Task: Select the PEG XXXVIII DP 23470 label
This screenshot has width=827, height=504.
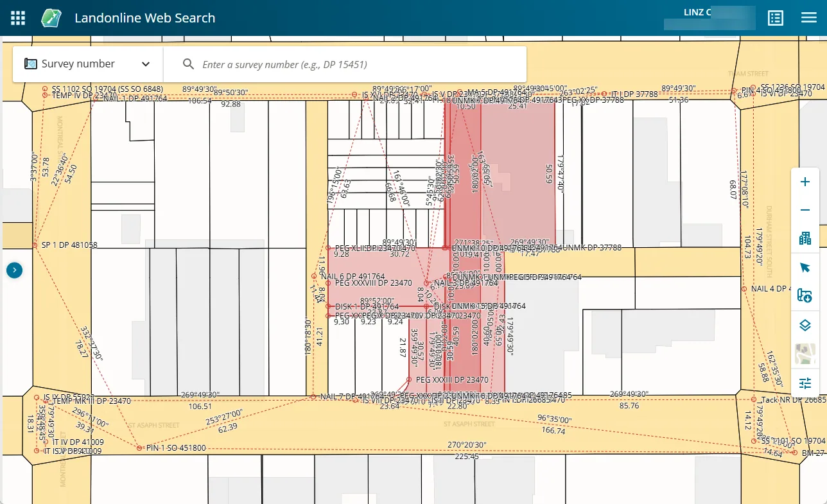Action: pyautogui.click(x=374, y=282)
